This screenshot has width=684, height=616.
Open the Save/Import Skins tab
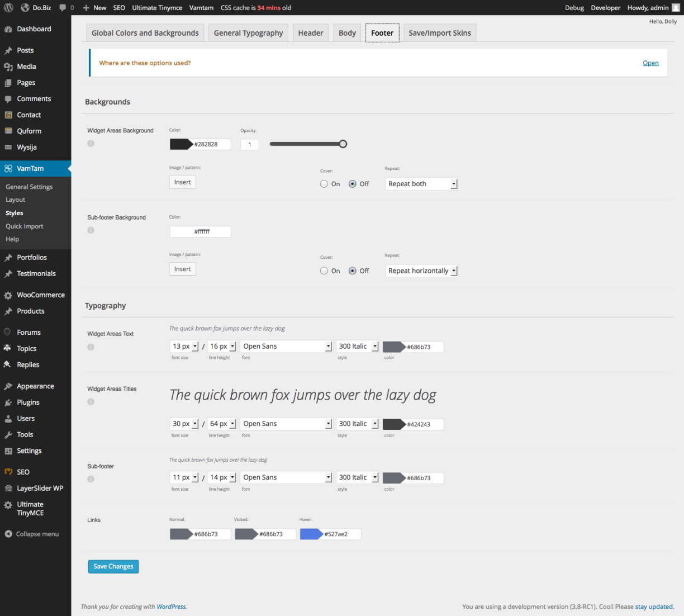pyautogui.click(x=439, y=33)
